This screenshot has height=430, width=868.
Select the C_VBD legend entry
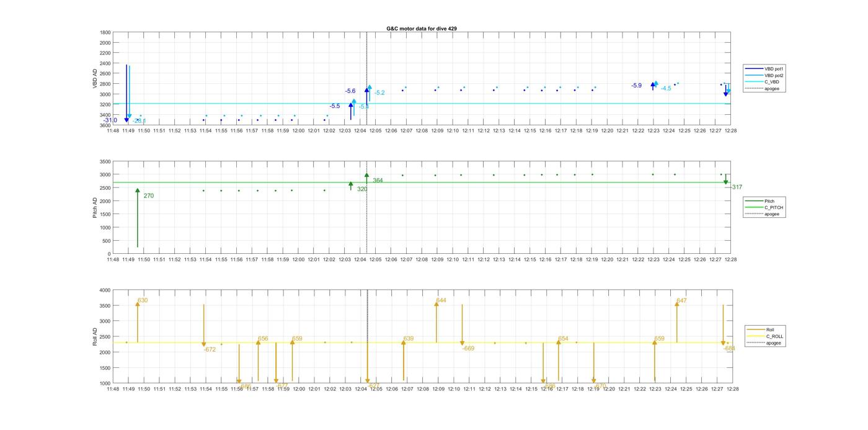point(762,82)
